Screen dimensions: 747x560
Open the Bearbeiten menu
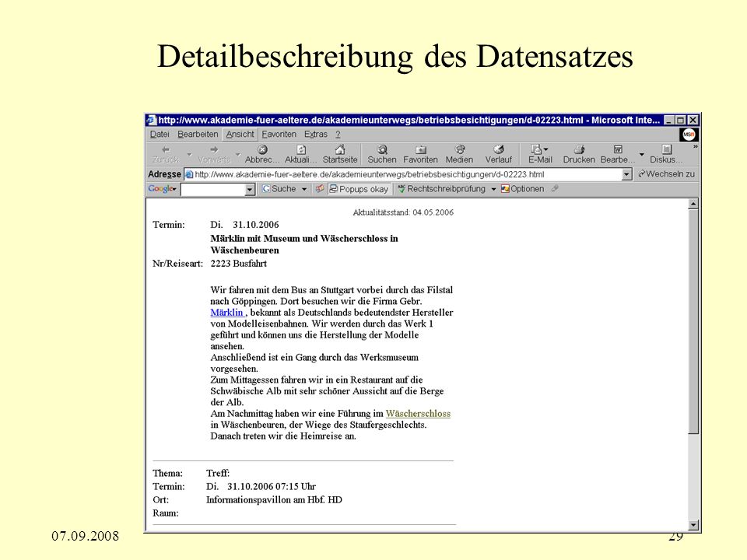[198, 135]
